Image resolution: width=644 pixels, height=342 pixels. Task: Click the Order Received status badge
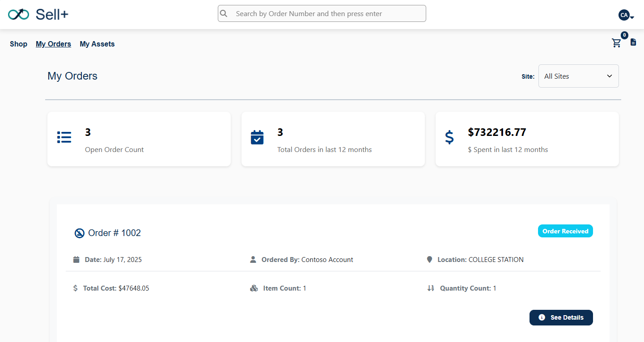pos(565,231)
